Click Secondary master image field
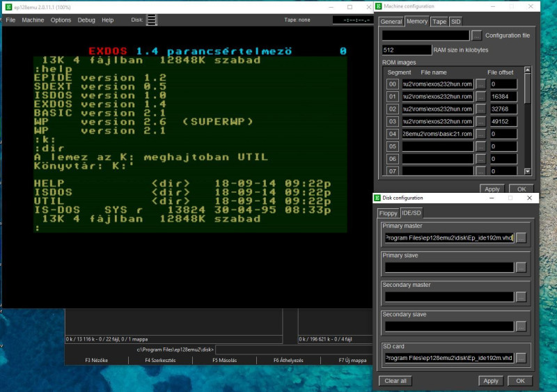 (x=449, y=297)
